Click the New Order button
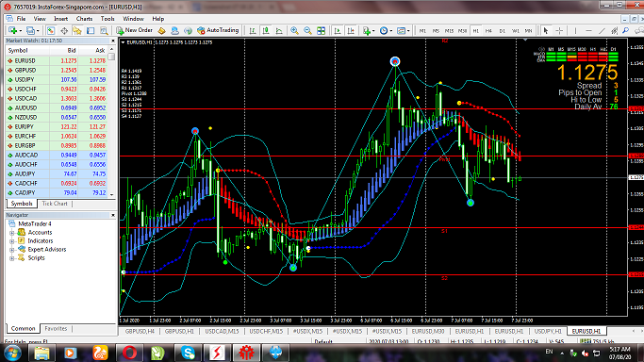Screen dimensions: 644x362 coord(134,30)
